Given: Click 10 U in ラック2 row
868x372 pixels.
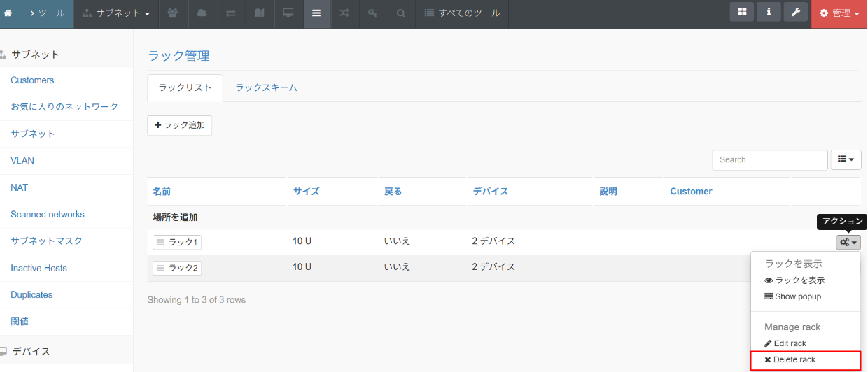Looking at the screenshot, I should [302, 267].
